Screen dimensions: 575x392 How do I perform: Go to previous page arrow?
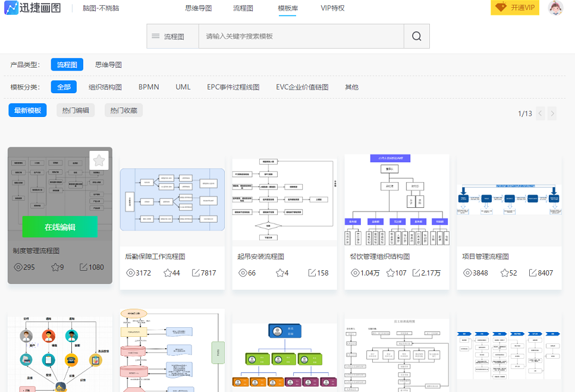[x=540, y=113]
